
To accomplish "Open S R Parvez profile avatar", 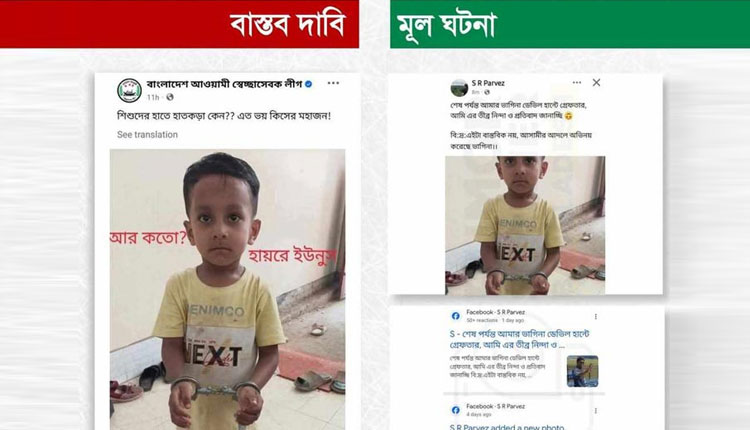I will coord(459,88).
